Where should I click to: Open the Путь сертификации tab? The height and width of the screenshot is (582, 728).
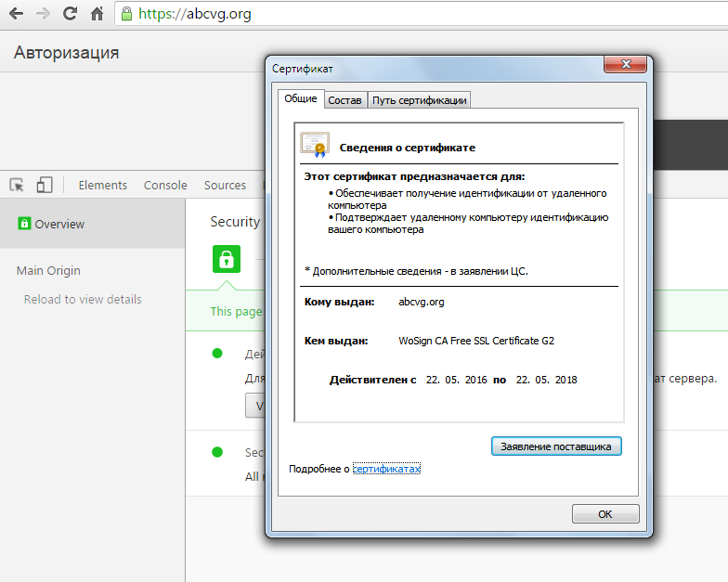[x=419, y=100]
